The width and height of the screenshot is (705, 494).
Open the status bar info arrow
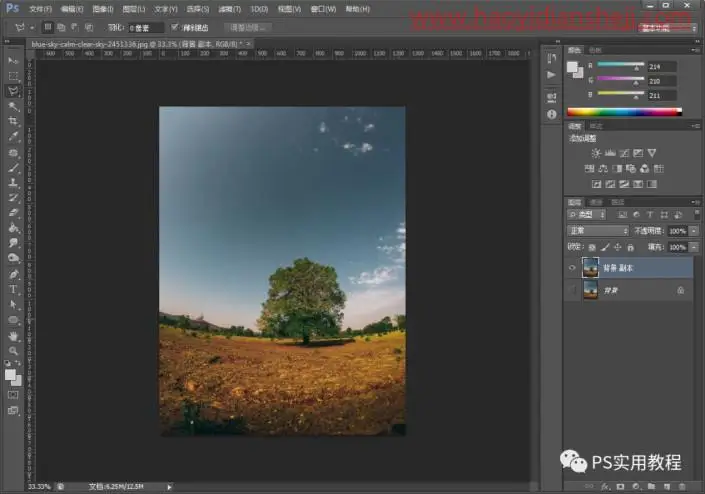[170, 487]
